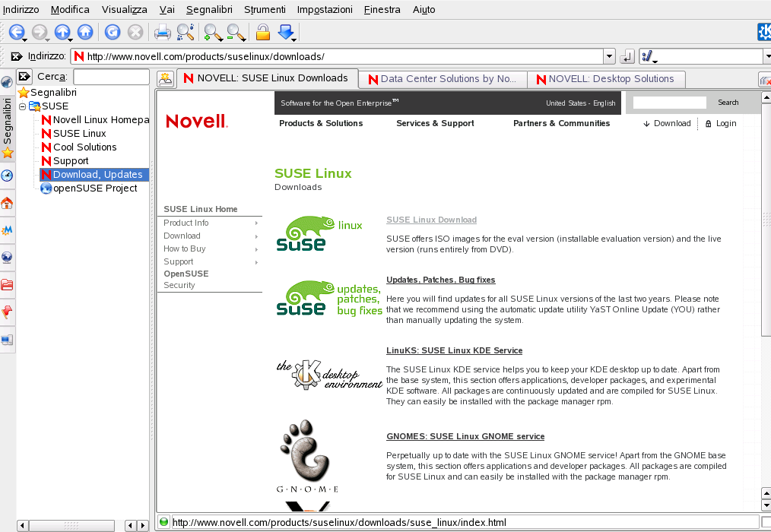Click the Novell site Search button
Screen dimensions: 771x532
(728, 103)
